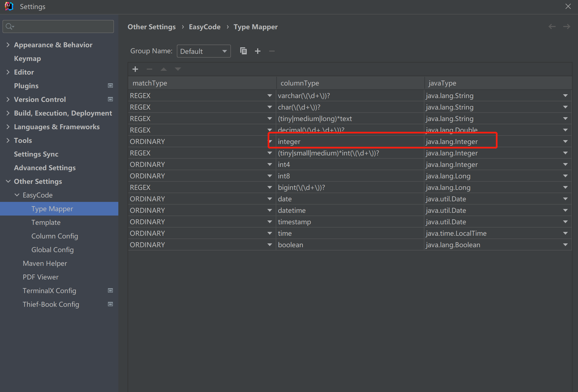
Task: Click the move row up arrow
Action: pos(163,69)
